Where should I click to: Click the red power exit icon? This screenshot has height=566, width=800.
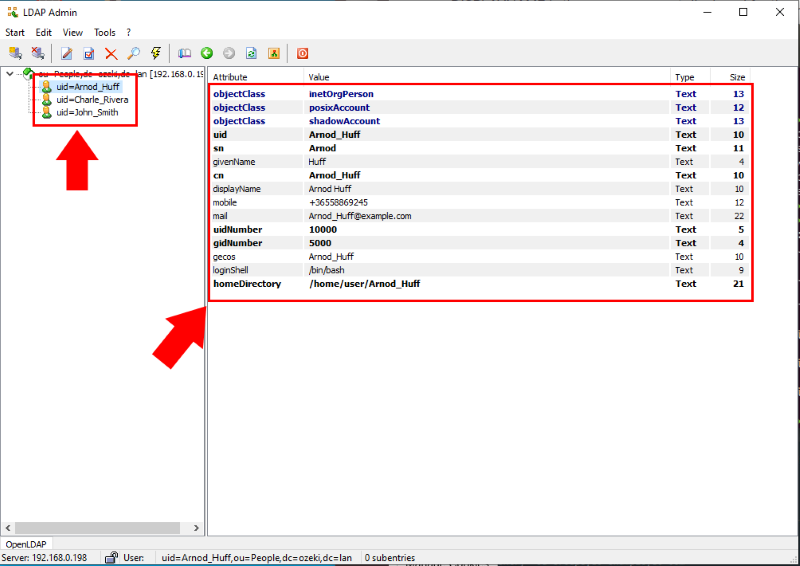302,53
